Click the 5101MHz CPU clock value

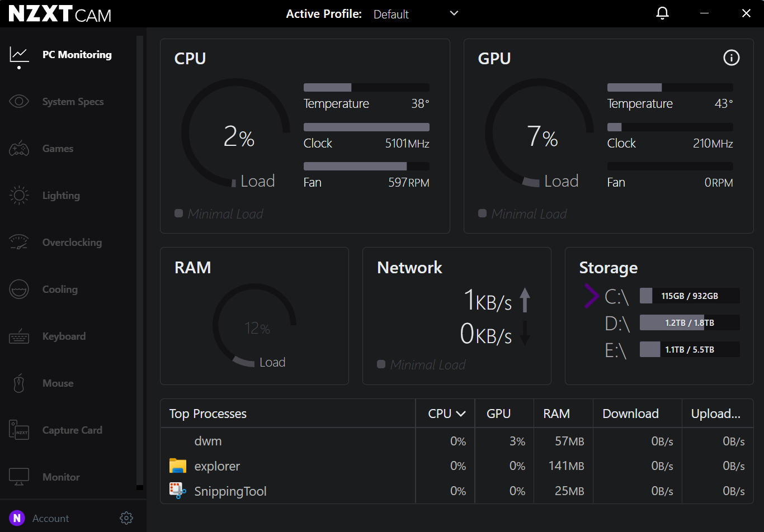point(407,144)
